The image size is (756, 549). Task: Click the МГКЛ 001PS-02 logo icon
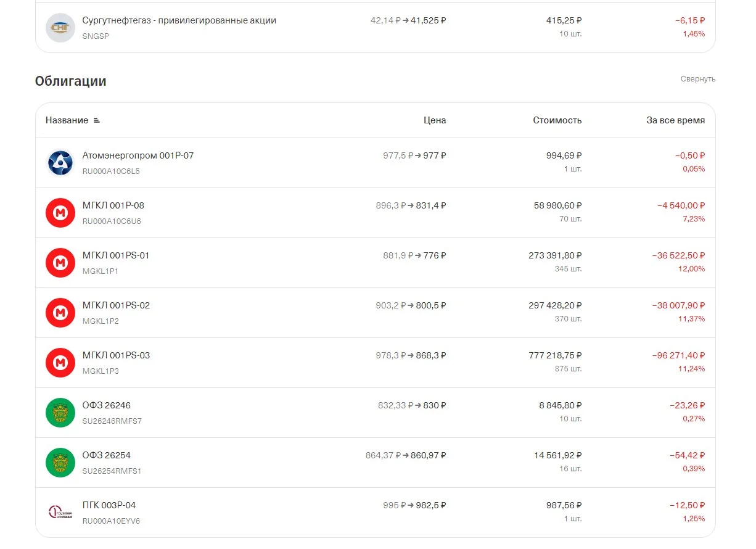[x=60, y=313]
